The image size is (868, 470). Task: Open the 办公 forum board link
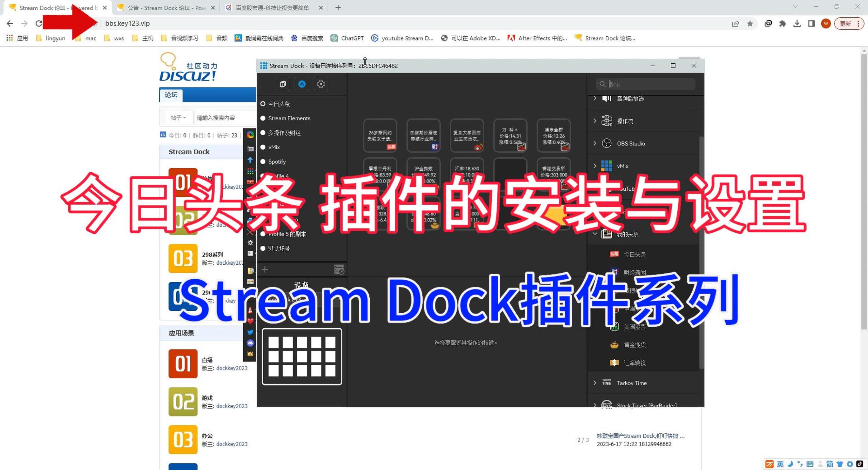(x=207, y=436)
